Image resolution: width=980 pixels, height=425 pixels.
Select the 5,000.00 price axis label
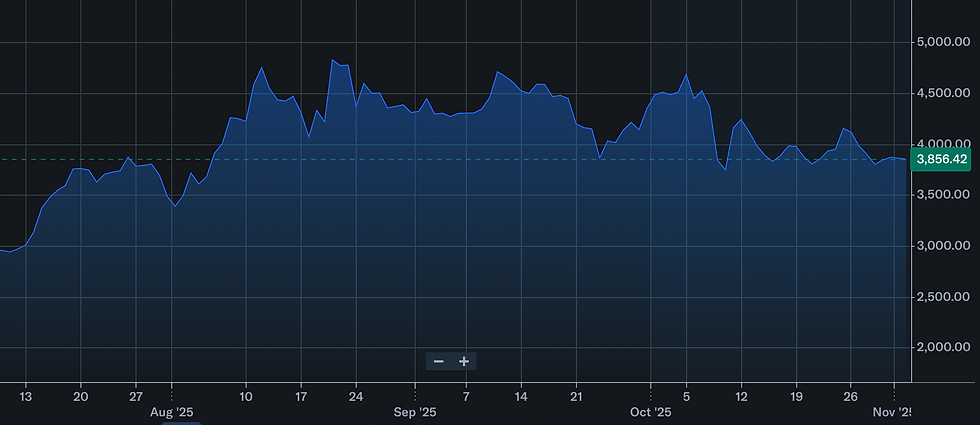943,42
